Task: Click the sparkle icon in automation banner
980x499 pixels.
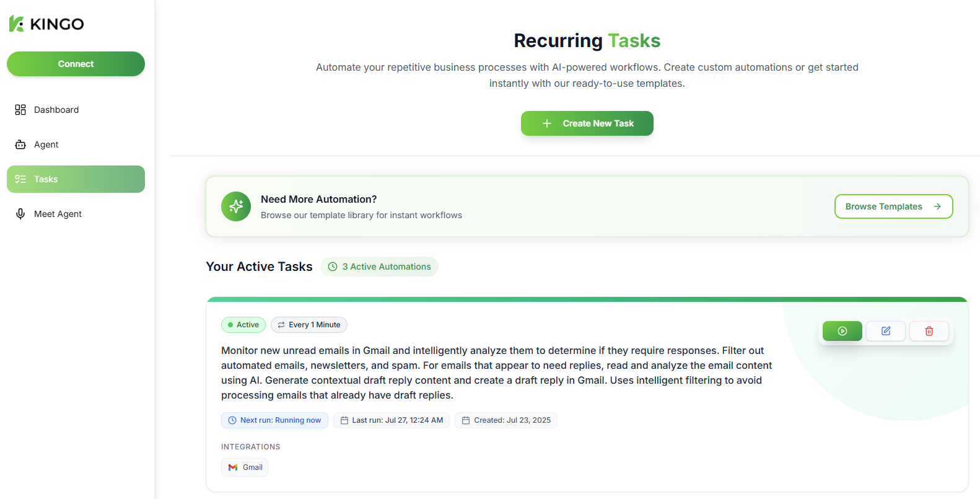Action: click(x=236, y=206)
